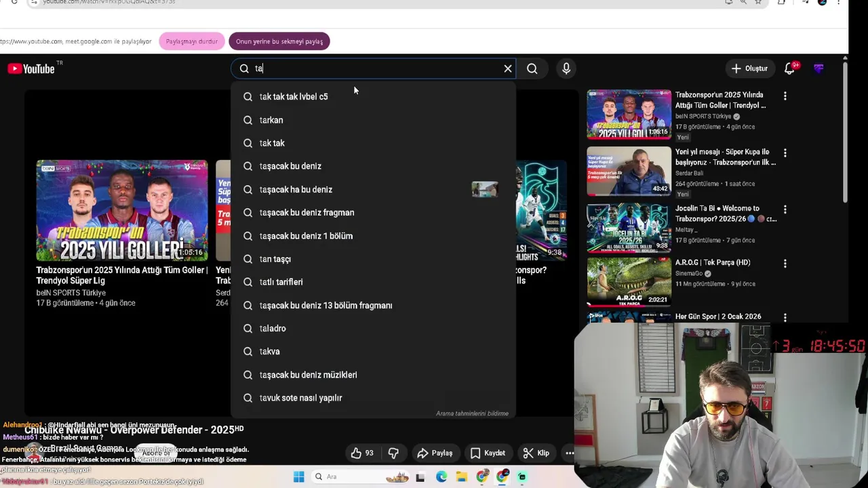The width and height of the screenshot is (868, 488).
Task: Open the teal app on the taskbar
Action: (x=521, y=477)
